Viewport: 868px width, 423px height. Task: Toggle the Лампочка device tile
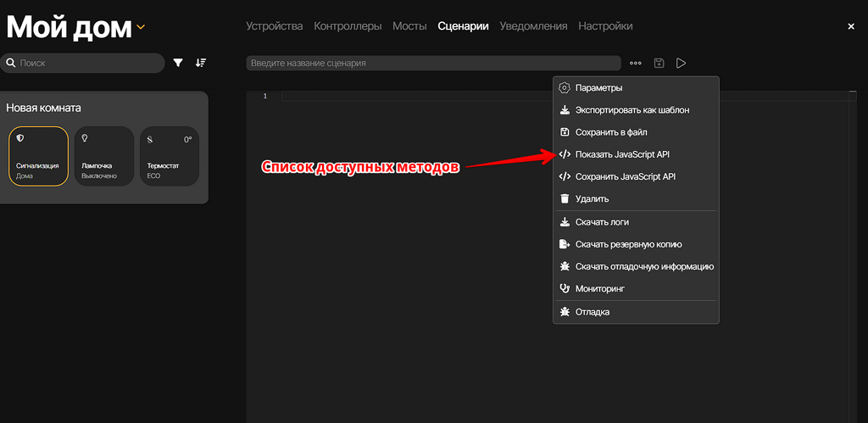(104, 156)
